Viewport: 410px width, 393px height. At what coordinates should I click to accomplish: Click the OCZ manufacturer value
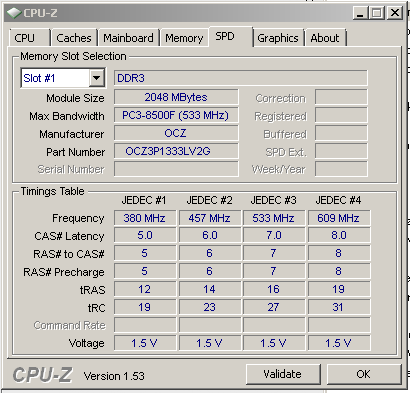[176, 133]
